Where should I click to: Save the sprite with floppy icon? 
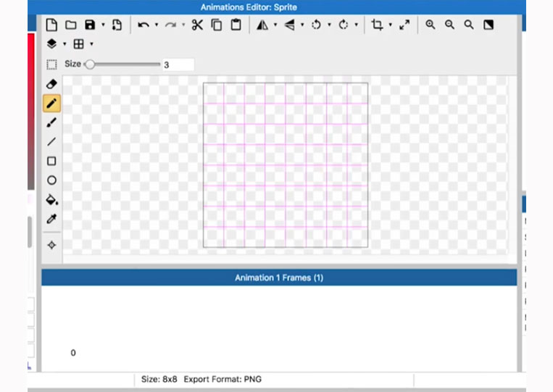[91, 25]
